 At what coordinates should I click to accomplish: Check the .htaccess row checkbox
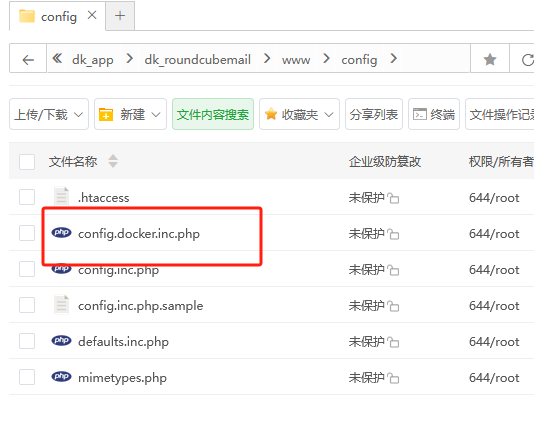(27, 197)
